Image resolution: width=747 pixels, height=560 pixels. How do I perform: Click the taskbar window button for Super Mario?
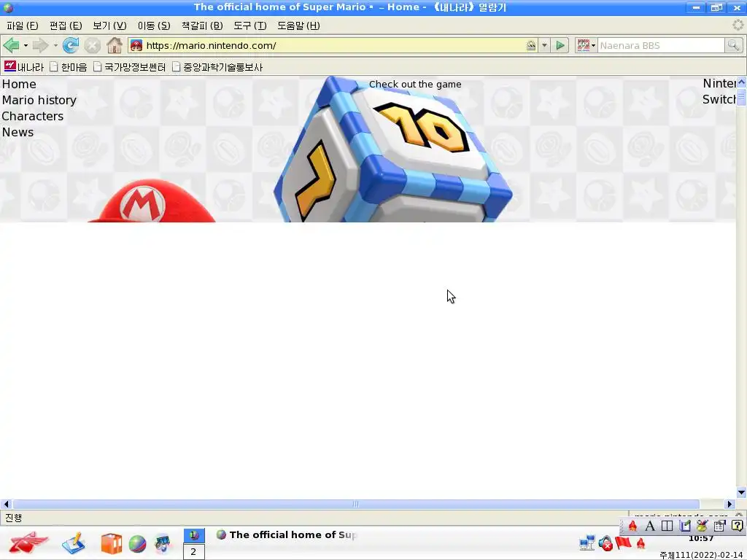tap(286, 534)
